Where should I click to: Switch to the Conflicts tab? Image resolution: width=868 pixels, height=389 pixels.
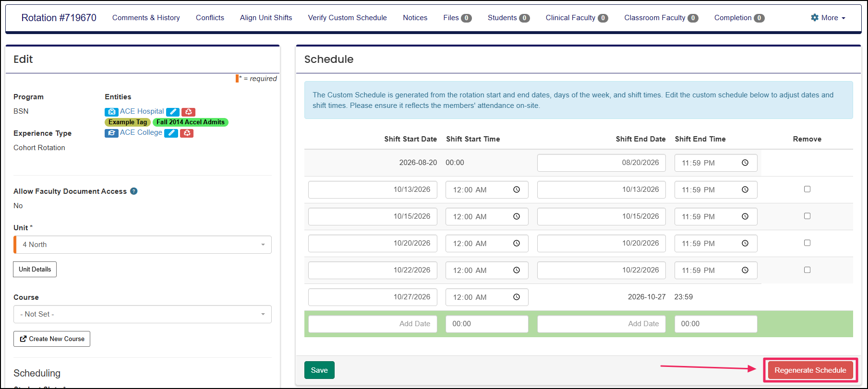point(210,18)
